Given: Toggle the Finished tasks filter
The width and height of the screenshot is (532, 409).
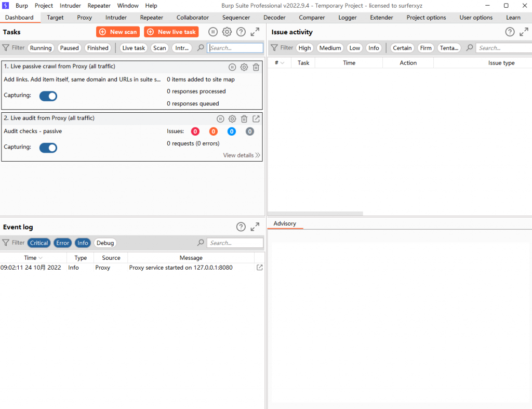Looking at the screenshot, I should pyautogui.click(x=98, y=48).
